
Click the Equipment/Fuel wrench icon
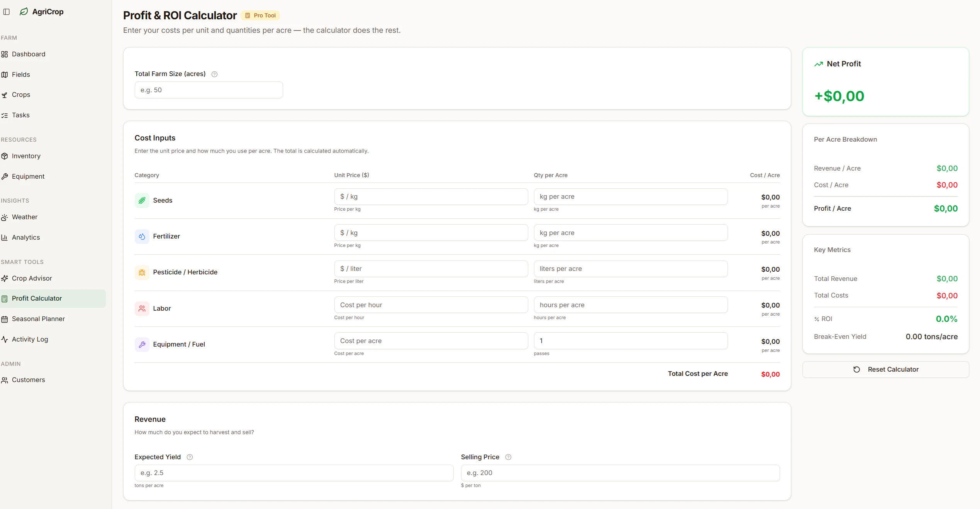point(142,344)
